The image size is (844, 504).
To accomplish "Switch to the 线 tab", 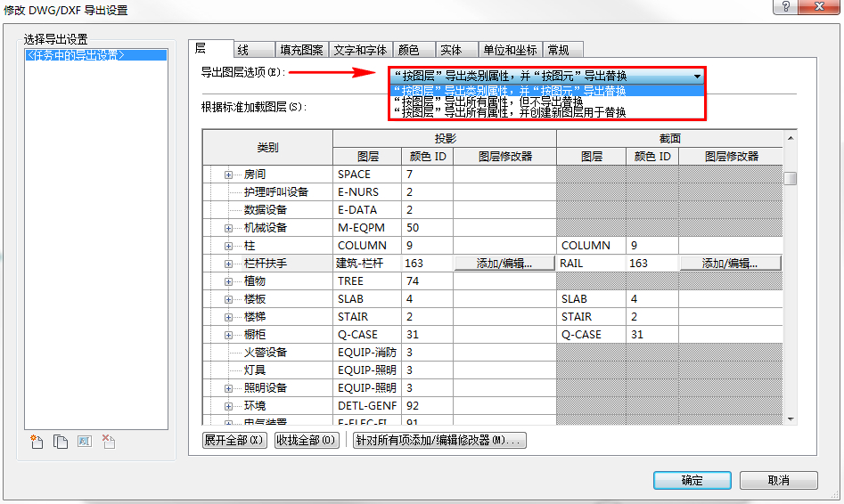I will [x=254, y=50].
